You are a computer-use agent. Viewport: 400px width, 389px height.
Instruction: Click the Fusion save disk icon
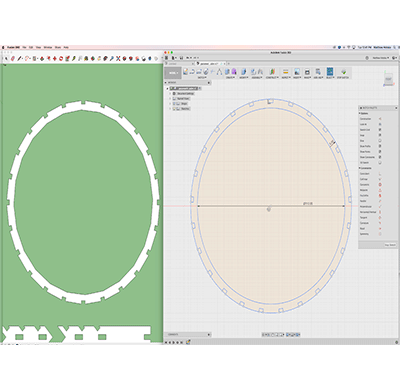(x=181, y=58)
